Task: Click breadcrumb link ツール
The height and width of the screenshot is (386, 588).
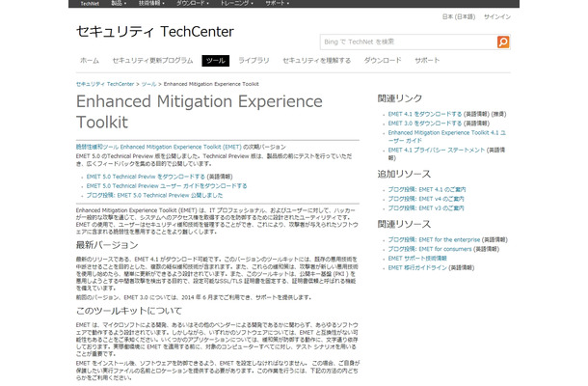Action: [x=148, y=84]
